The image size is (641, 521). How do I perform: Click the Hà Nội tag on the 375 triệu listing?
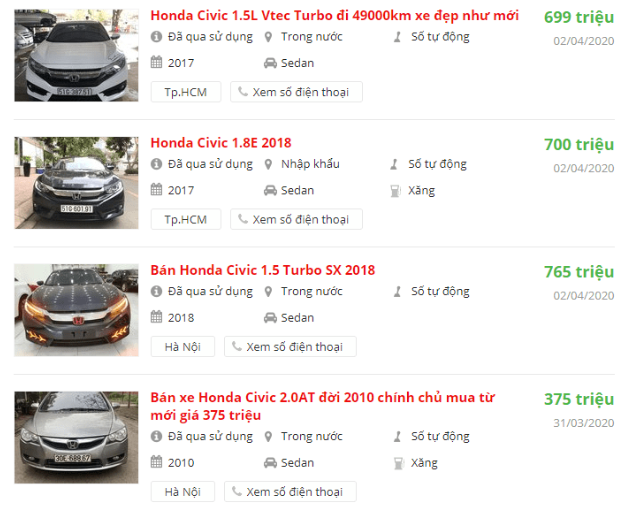click(x=183, y=492)
